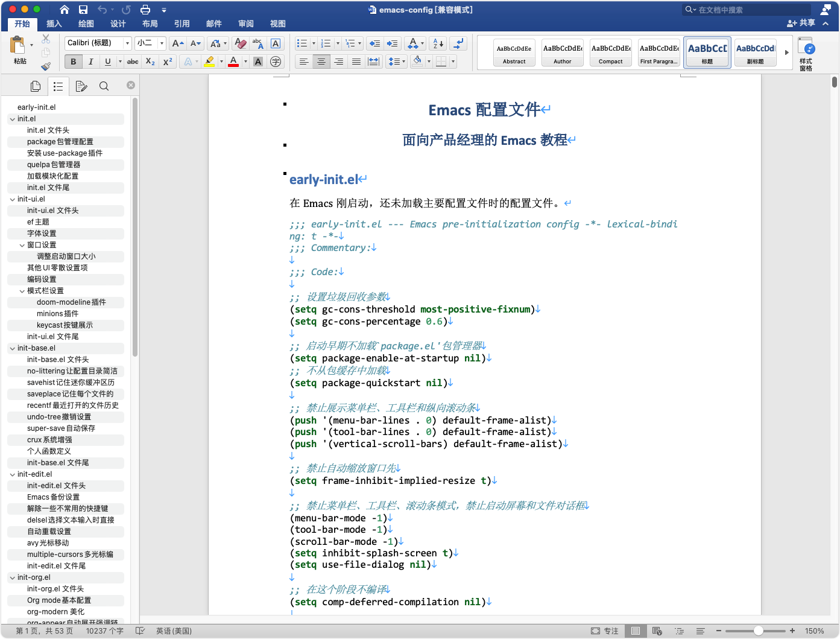Switch to web layout view icon
The height and width of the screenshot is (639, 840).
click(657, 631)
